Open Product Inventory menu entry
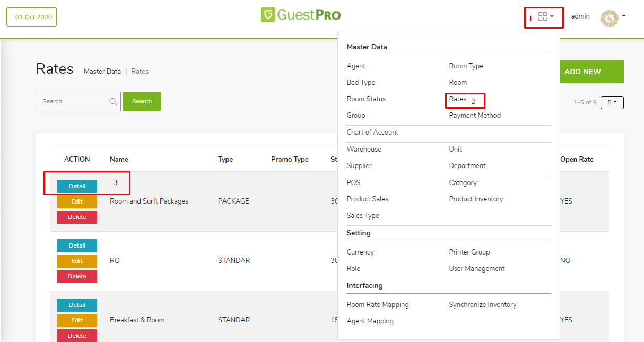644x342 pixels. click(x=476, y=199)
